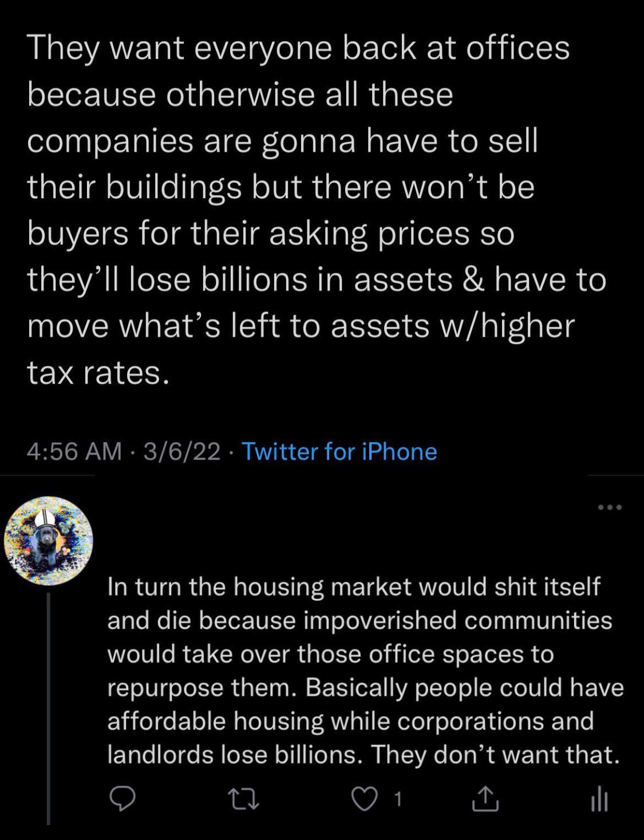Select the like count number 1
The width and height of the screenshot is (644, 840).
(x=398, y=799)
